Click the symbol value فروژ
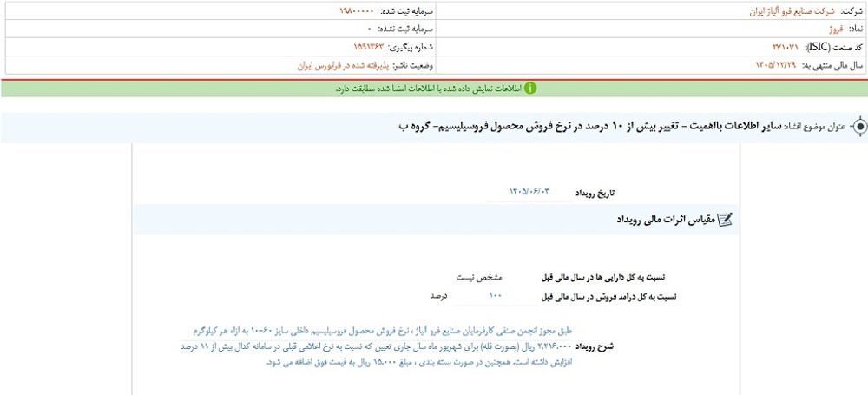Viewport: 868px width, 395px height. 836,29
